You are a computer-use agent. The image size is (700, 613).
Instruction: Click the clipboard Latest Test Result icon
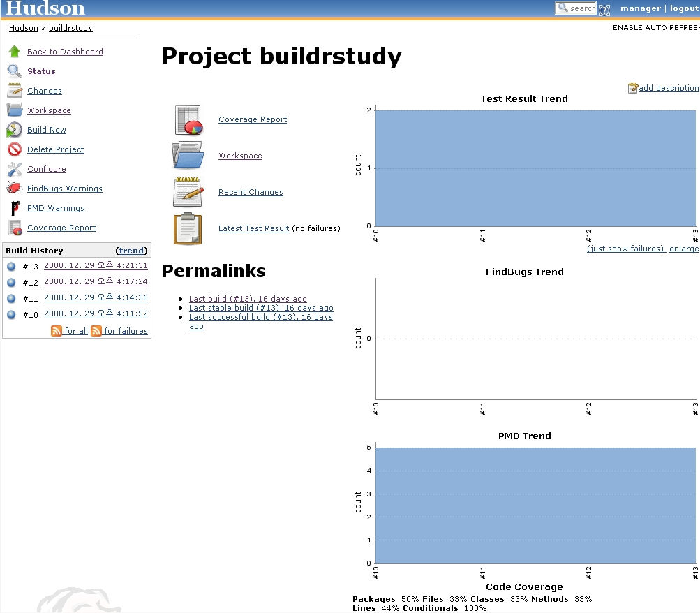point(188,228)
